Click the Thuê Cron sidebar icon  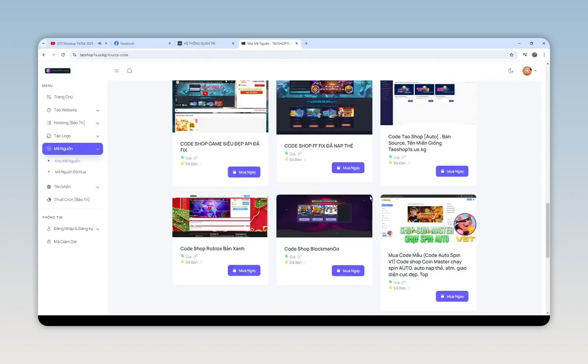click(x=49, y=200)
